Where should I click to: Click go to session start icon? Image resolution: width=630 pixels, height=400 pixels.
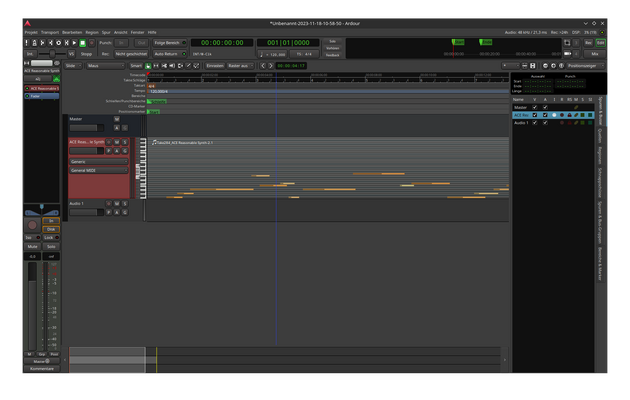tap(43, 43)
